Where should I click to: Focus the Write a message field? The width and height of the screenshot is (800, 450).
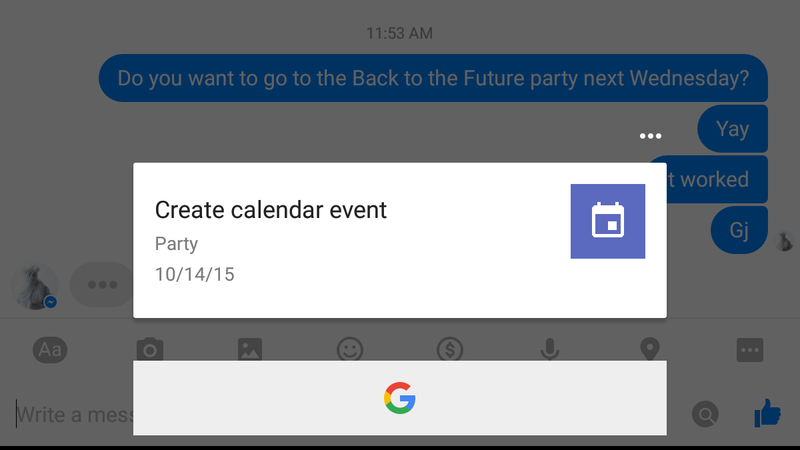74,414
